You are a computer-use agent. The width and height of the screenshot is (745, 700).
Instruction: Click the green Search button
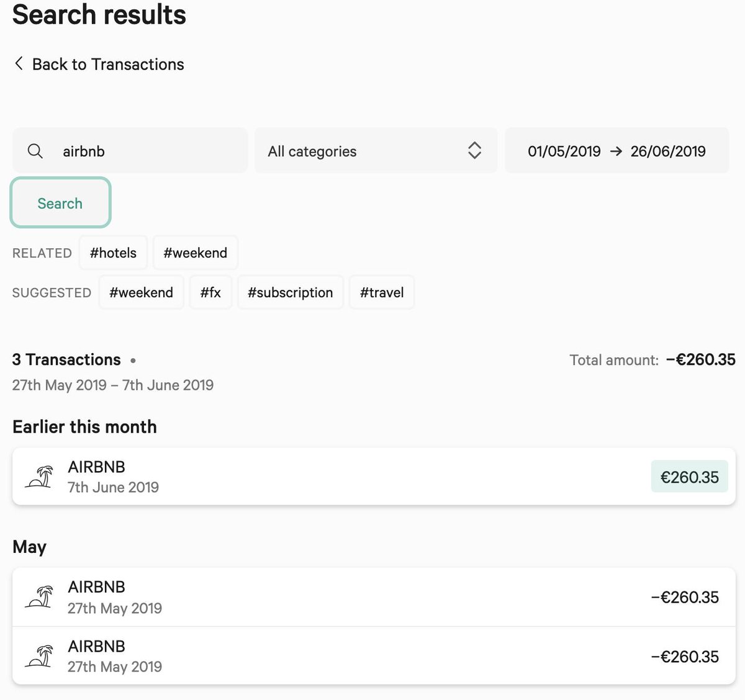pyautogui.click(x=60, y=203)
